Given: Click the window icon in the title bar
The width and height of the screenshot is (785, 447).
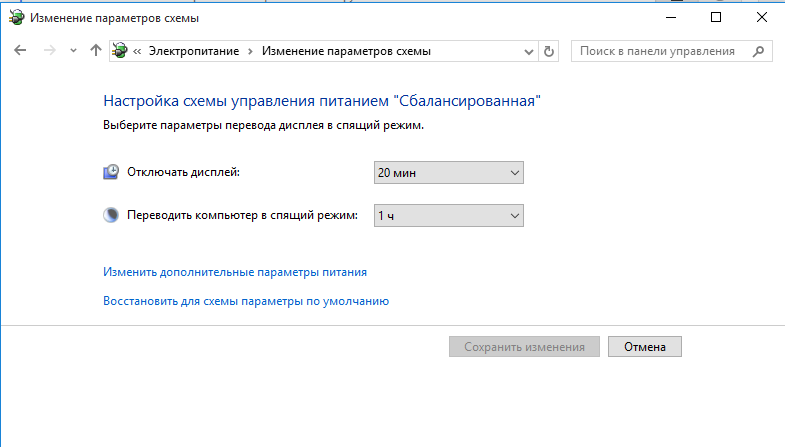Looking at the screenshot, I should click(17, 17).
